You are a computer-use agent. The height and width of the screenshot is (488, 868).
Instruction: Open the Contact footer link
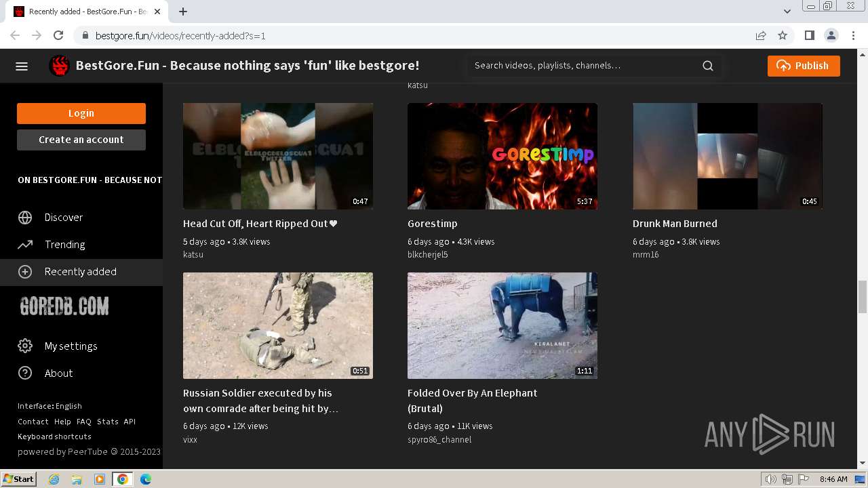(x=33, y=422)
